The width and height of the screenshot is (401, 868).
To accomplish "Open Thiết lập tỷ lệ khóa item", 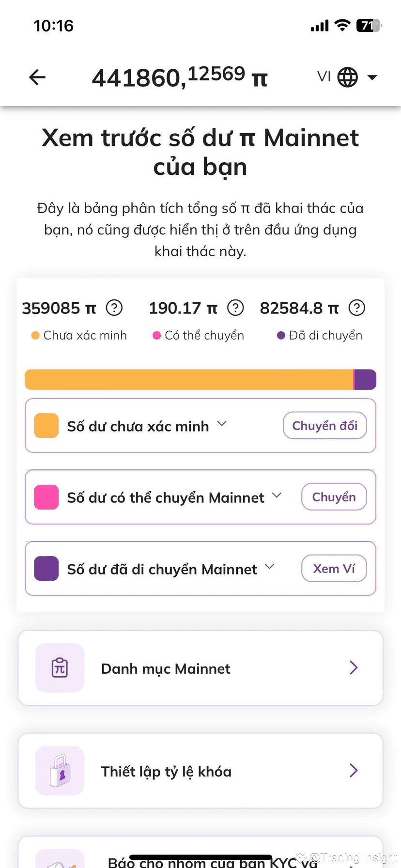I will tap(200, 771).
